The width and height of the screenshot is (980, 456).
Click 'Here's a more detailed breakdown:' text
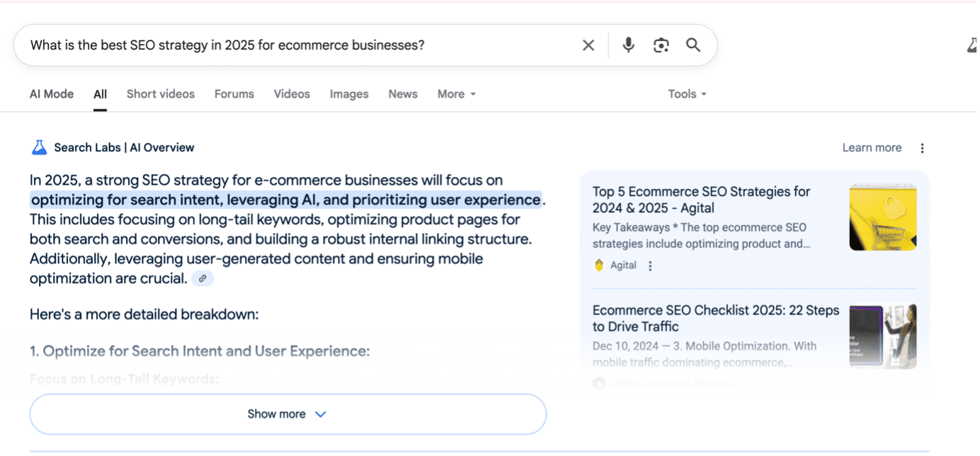pos(144,314)
